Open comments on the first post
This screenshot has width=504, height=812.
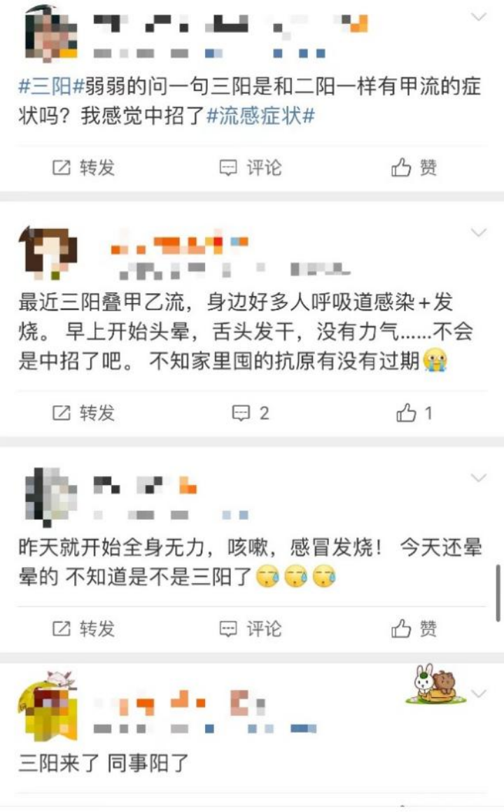click(x=251, y=168)
